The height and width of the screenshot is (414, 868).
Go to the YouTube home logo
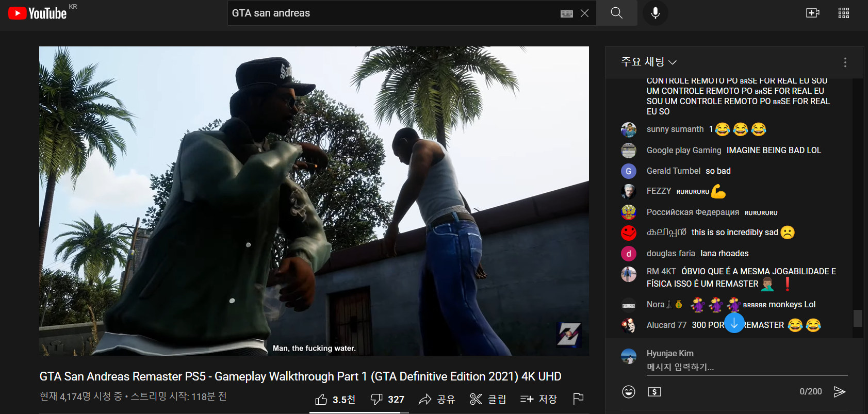click(x=38, y=13)
